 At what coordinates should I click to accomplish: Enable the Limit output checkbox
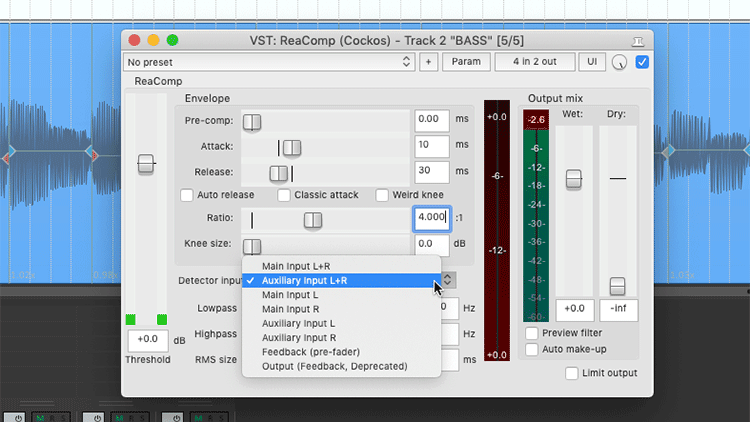click(x=571, y=373)
